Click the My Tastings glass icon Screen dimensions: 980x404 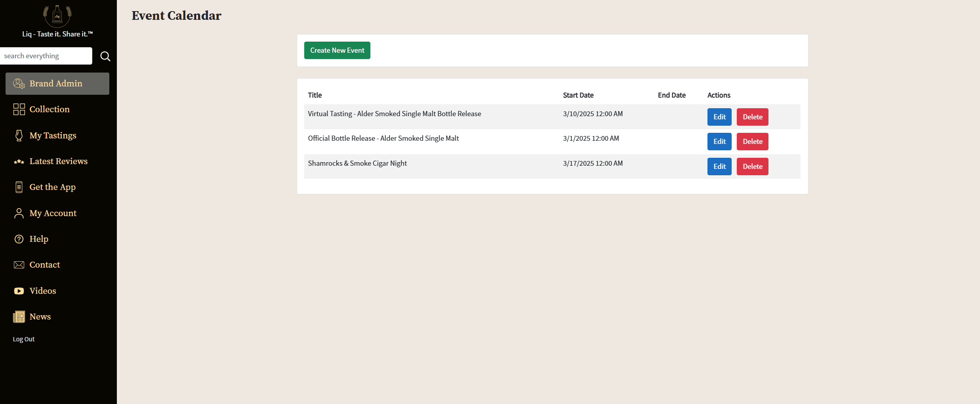(x=19, y=136)
